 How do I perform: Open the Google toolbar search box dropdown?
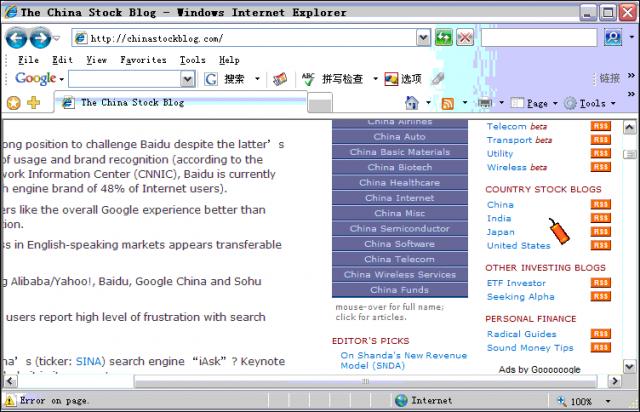point(187,79)
